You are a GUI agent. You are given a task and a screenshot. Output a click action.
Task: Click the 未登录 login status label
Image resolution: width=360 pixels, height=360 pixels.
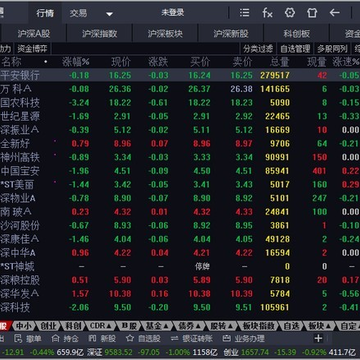point(173,13)
